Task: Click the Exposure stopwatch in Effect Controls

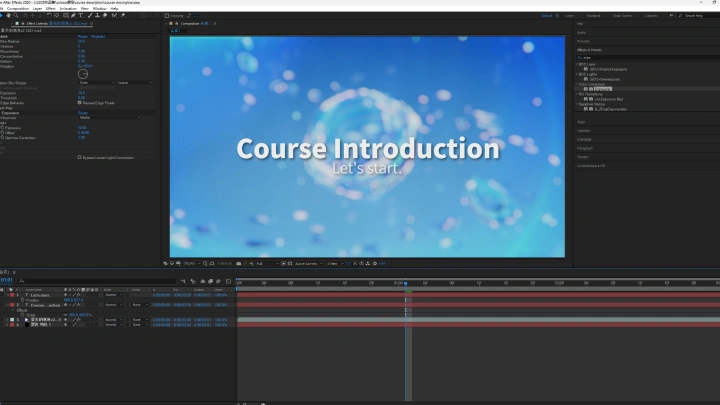Action: 2,128
